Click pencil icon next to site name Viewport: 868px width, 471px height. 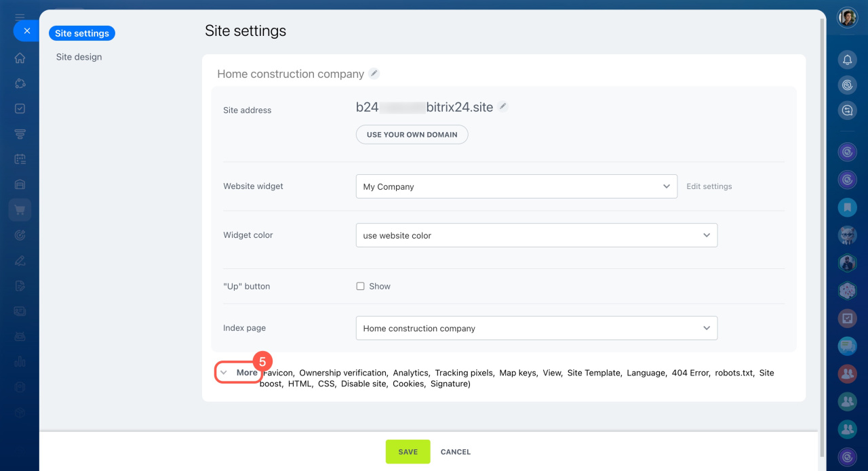click(x=374, y=74)
